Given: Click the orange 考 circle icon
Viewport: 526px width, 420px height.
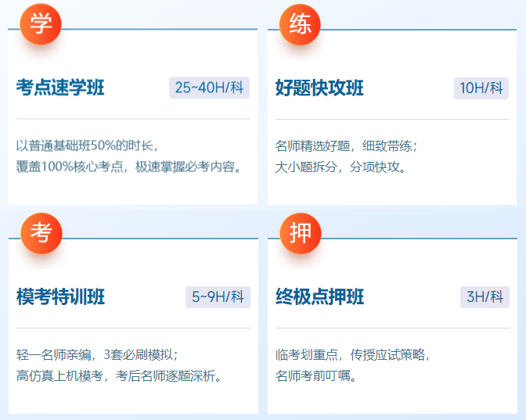Looking at the screenshot, I should [x=40, y=233].
